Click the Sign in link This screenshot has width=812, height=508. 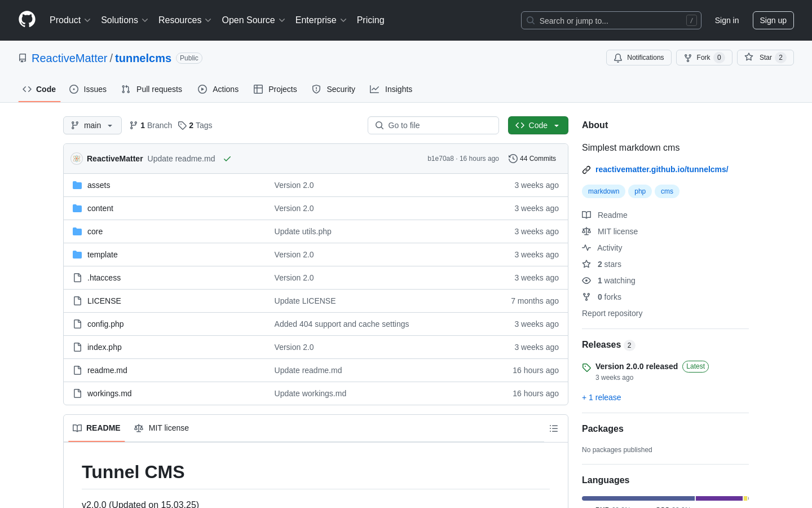(727, 20)
